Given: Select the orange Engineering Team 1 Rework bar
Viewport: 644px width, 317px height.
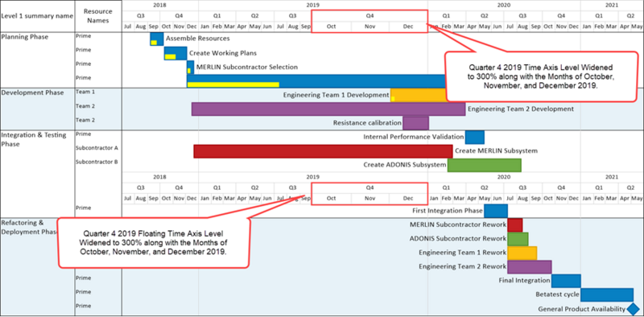Looking at the screenshot, I should (x=522, y=253).
